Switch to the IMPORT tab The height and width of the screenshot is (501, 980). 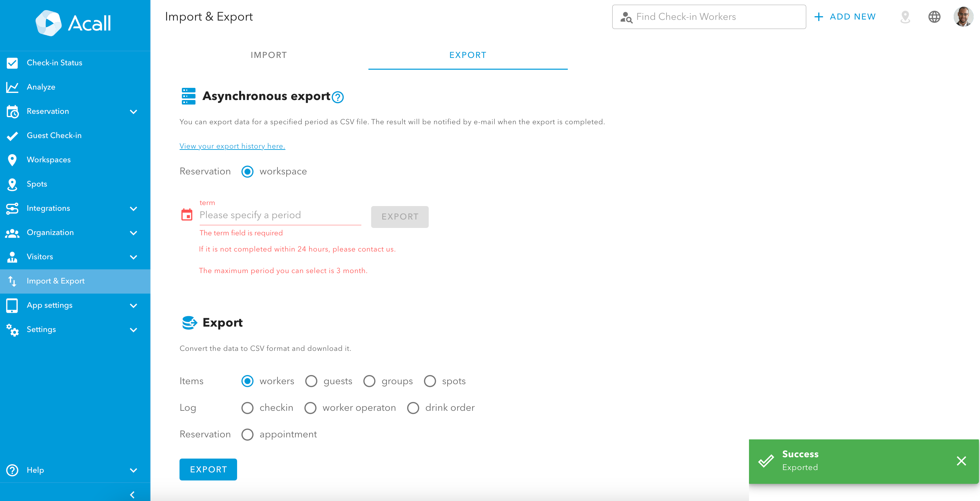point(269,55)
